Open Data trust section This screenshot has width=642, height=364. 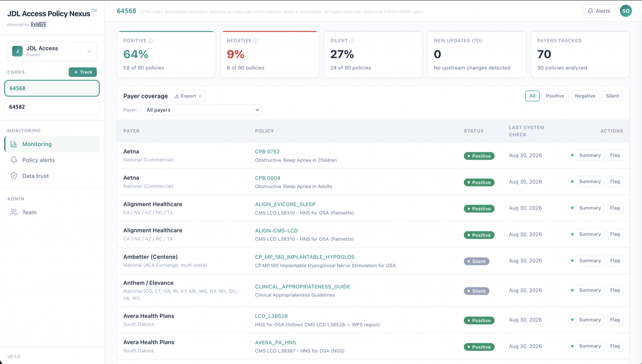52,176
